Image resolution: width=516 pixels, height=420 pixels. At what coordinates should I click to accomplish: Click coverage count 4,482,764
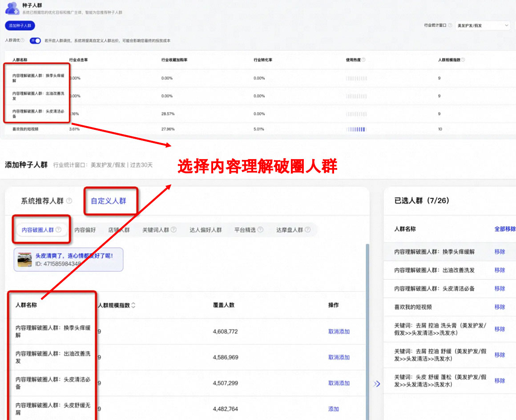point(226,409)
